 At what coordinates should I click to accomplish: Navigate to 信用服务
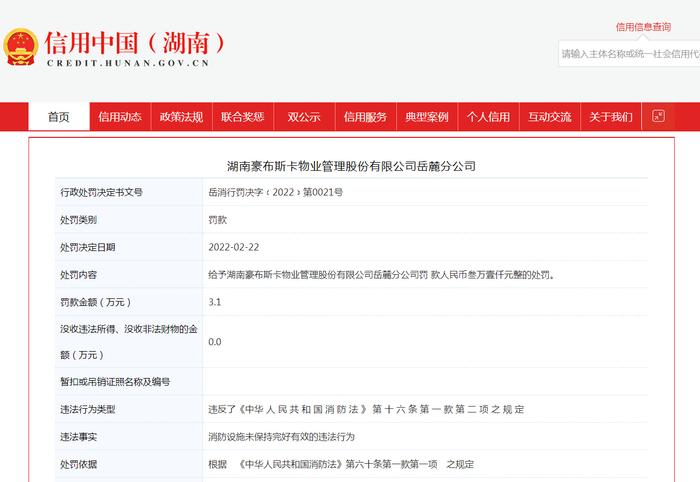366,117
